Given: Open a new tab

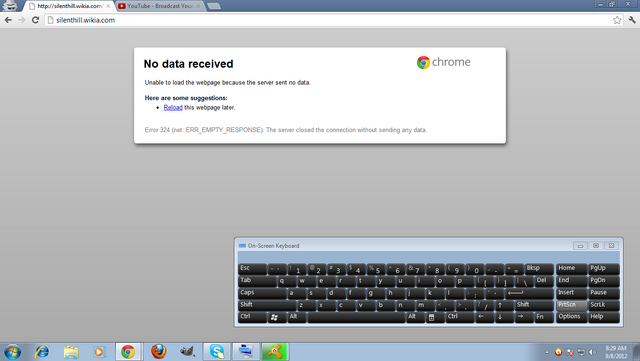Looking at the screenshot, I should coord(214,6).
